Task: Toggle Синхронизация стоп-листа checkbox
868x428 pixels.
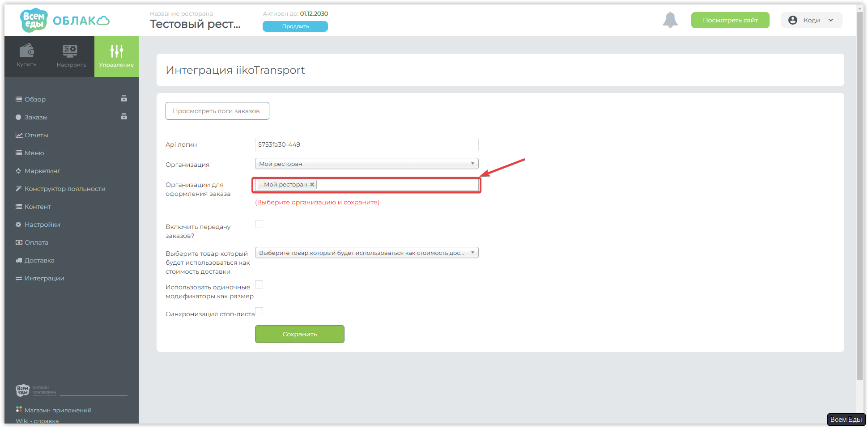Action: click(x=259, y=311)
